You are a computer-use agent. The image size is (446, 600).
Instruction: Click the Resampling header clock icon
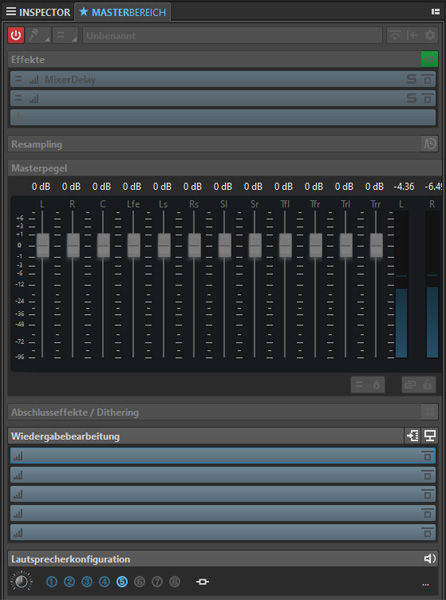point(430,144)
